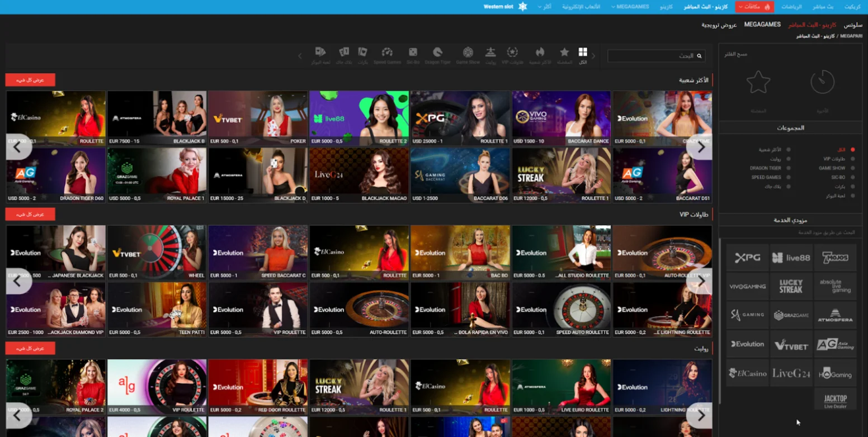This screenshot has width=868, height=437.
Task: Select the blackjack 'بلاك جاك' category icon
Action: pyautogui.click(x=344, y=52)
